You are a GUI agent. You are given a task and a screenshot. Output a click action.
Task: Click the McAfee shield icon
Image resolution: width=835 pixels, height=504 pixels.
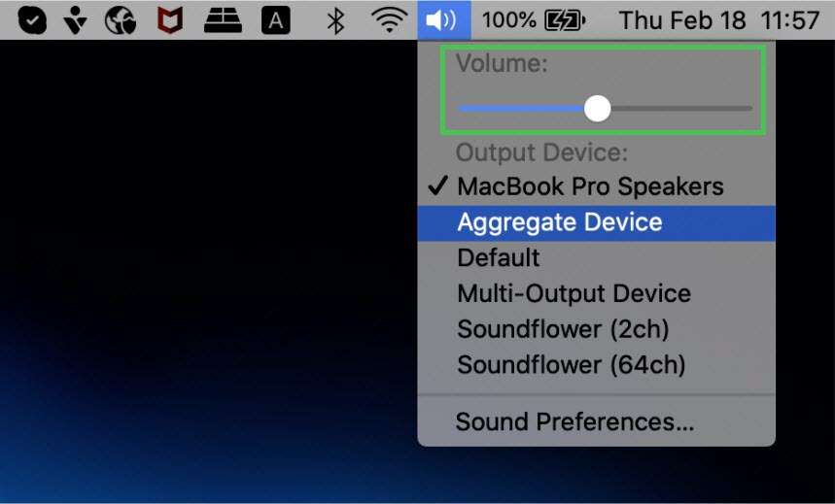point(170,20)
